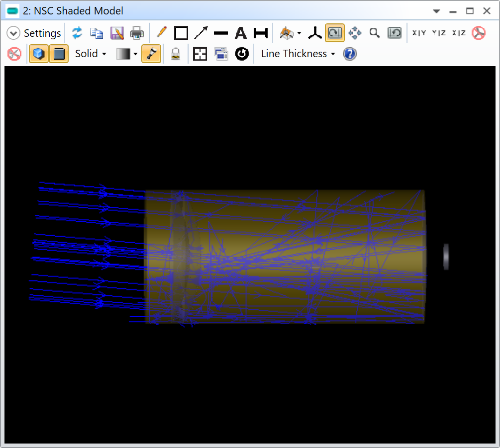500x448 pixels.
Task: Copy the view using the copy icon
Action: [x=97, y=33]
